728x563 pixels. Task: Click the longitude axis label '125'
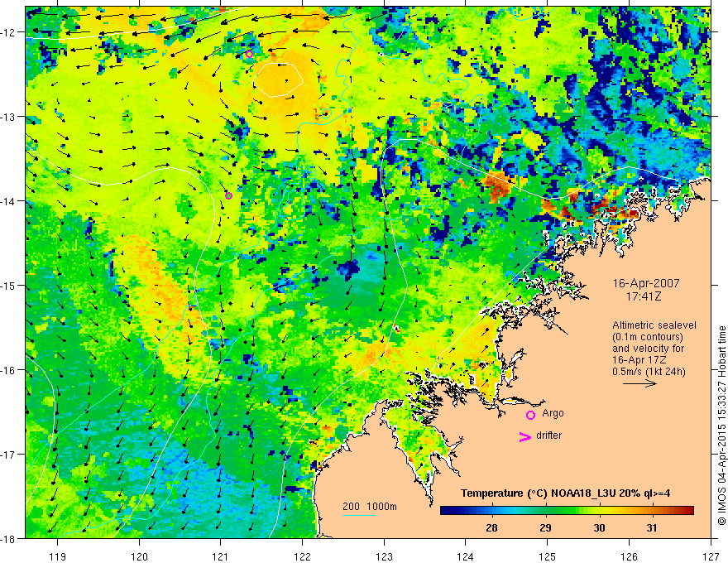tap(548, 556)
